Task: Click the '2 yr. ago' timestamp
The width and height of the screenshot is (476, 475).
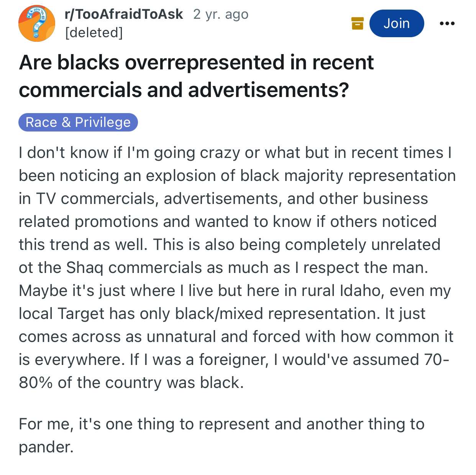Action: (221, 14)
